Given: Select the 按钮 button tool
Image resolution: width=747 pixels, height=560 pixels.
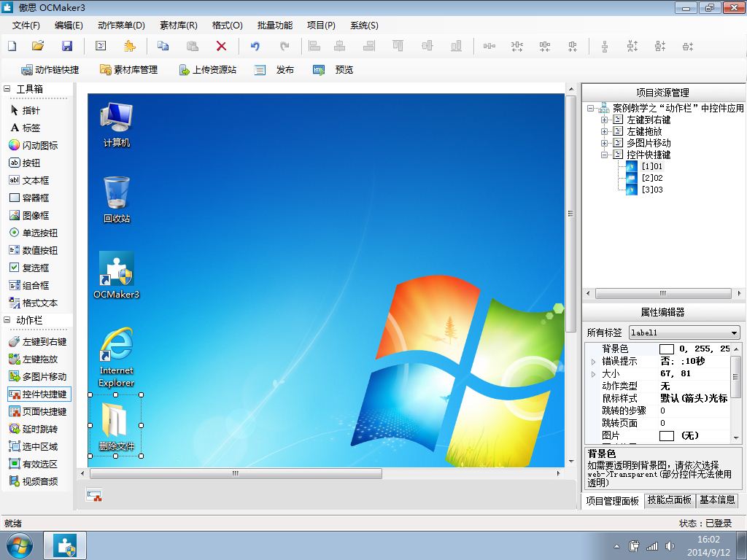Looking at the screenshot, I should (x=25, y=163).
